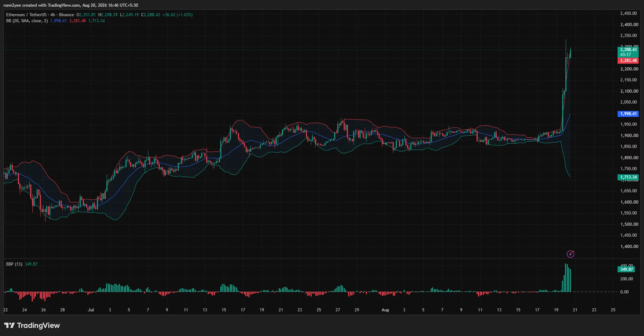This screenshot has width=644, height=336.
Task: Click the blue basis label 1,998.41
Action: coord(628,114)
